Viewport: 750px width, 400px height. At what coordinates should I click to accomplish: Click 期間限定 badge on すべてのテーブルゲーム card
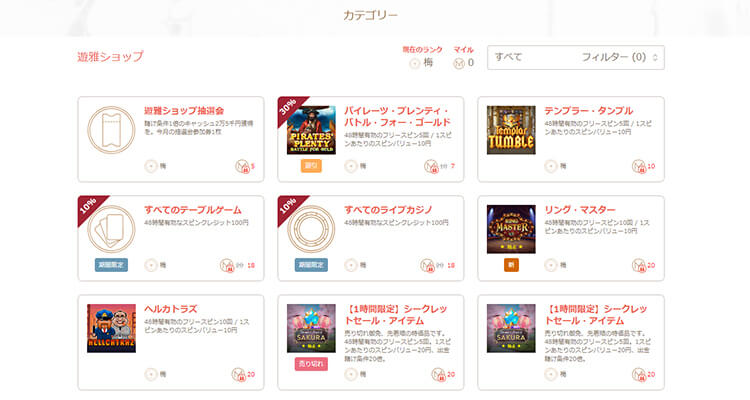tap(111, 265)
